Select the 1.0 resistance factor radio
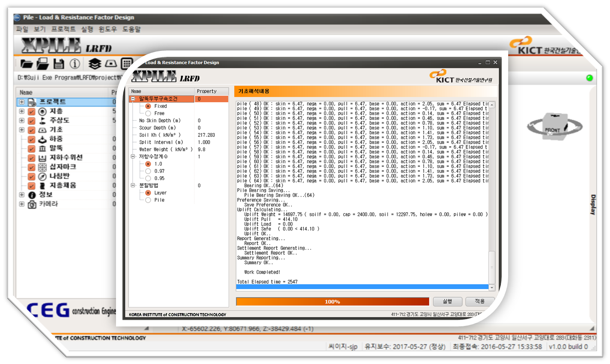This screenshot has height=364, width=610. click(x=148, y=164)
